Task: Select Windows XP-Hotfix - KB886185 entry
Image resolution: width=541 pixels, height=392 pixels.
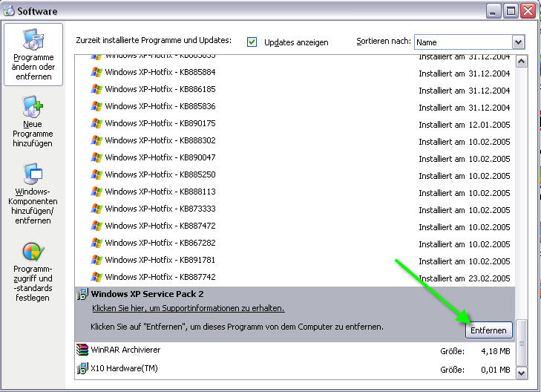Action: 295,89
